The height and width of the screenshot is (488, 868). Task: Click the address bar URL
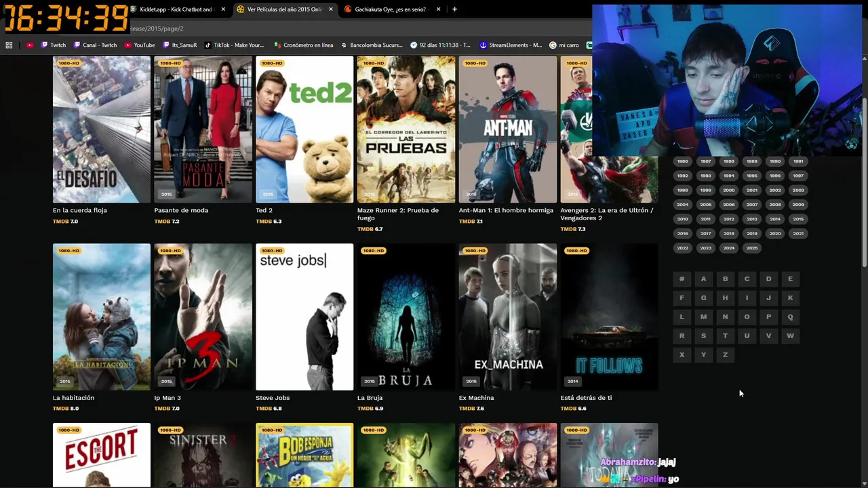[x=157, y=28]
